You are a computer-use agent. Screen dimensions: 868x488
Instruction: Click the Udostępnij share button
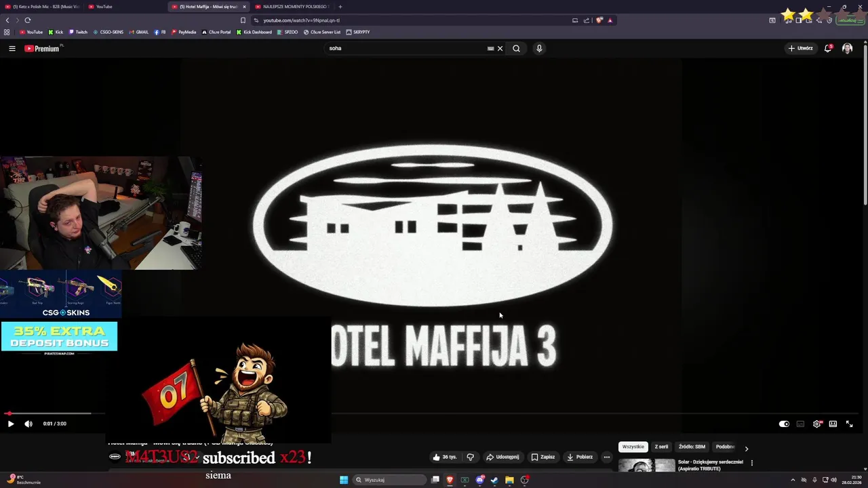502,457
